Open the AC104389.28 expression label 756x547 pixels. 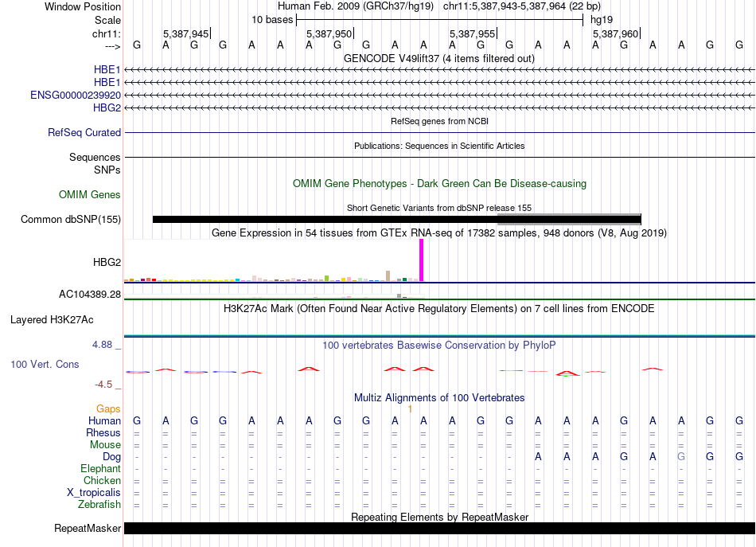click(90, 295)
